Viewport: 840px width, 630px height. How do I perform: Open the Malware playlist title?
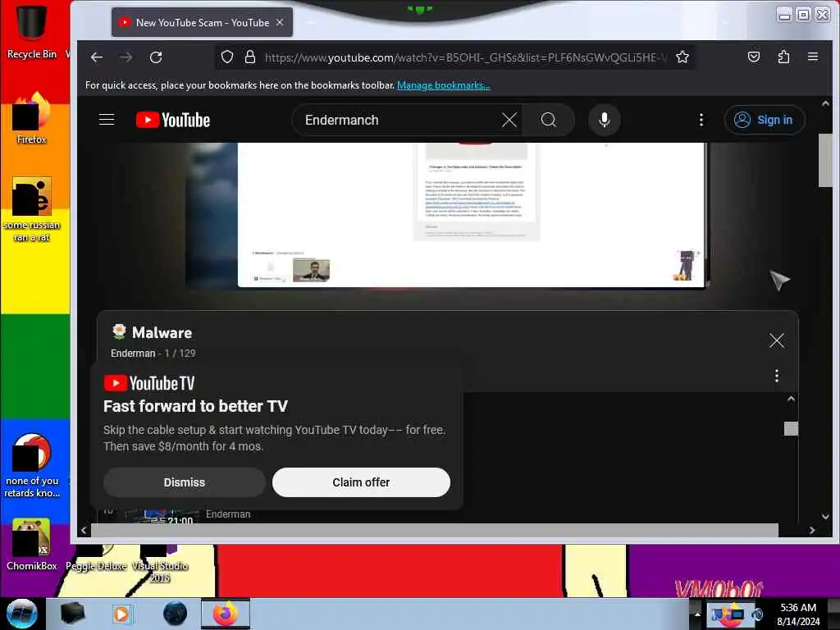162,333
